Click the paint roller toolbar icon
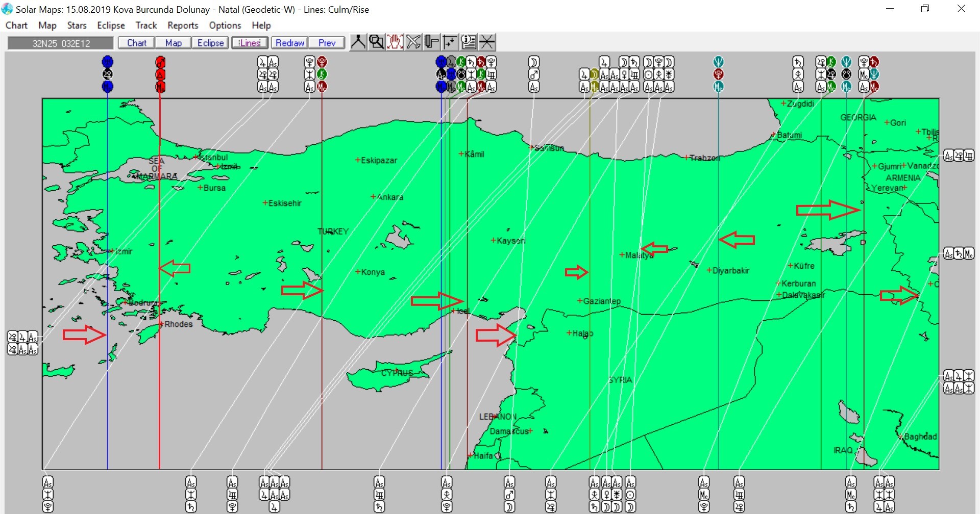Image resolution: width=980 pixels, height=514 pixels. [432, 42]
